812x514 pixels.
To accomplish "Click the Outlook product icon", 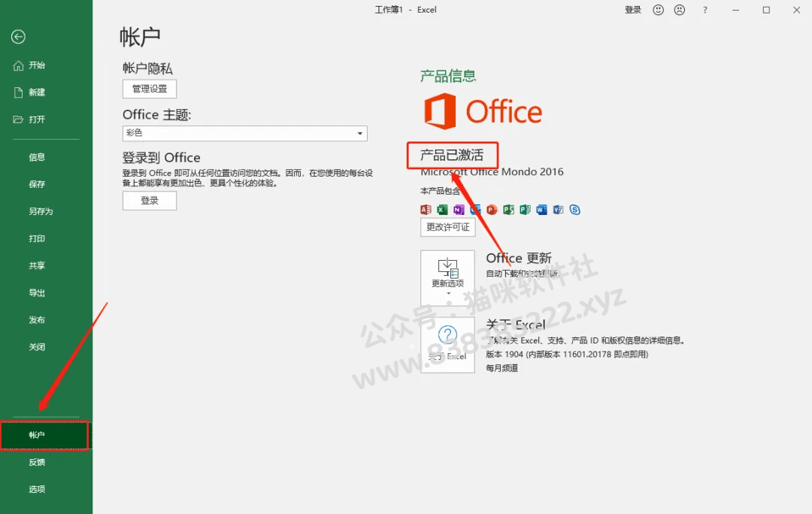I will (475, 210).
